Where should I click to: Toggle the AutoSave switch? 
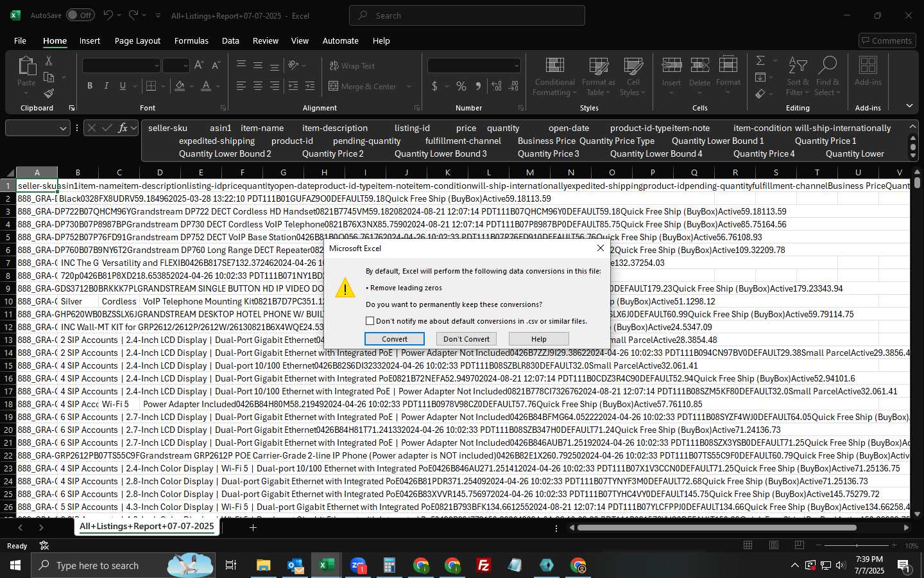point(80,15)
